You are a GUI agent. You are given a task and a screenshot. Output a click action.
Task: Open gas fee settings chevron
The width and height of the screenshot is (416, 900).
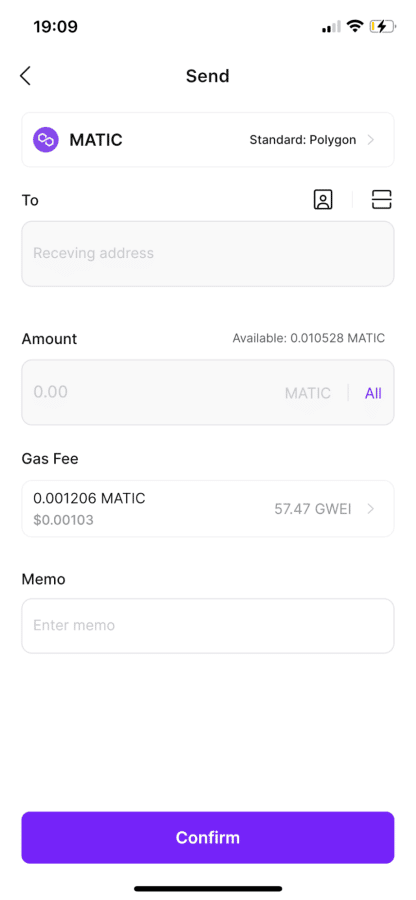click(371, 509)
